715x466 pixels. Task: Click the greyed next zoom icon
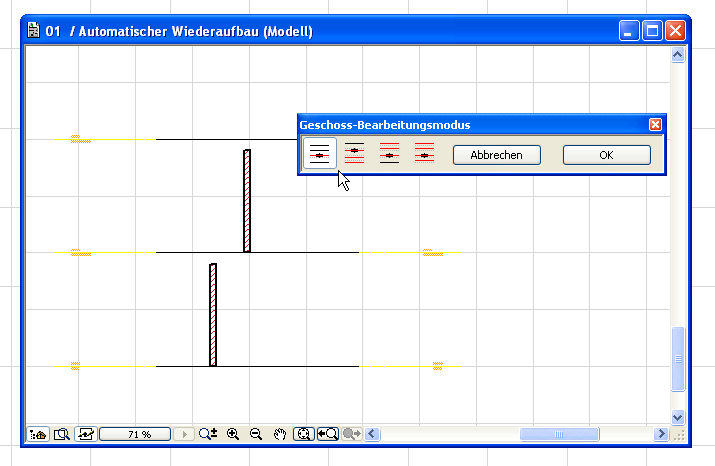click(352, 434)
